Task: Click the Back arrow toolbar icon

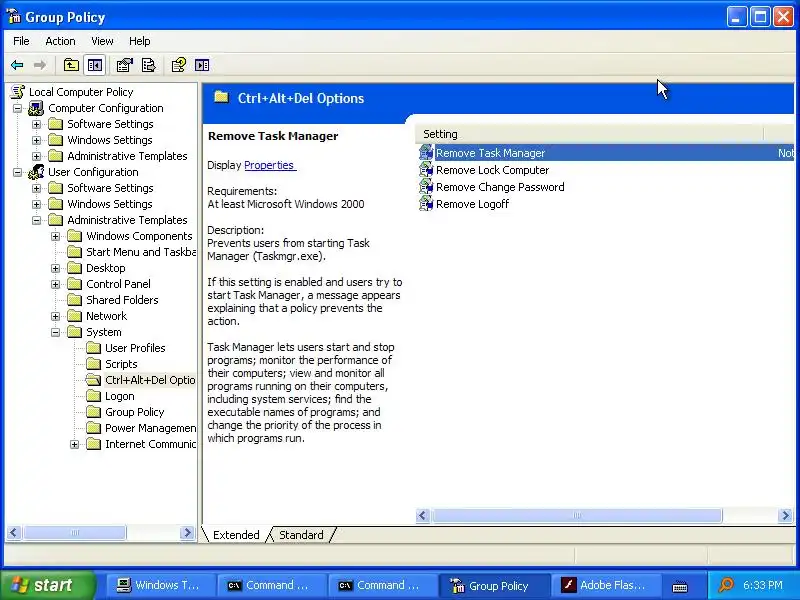Action: pyautogui.click(x=17, y=65)
